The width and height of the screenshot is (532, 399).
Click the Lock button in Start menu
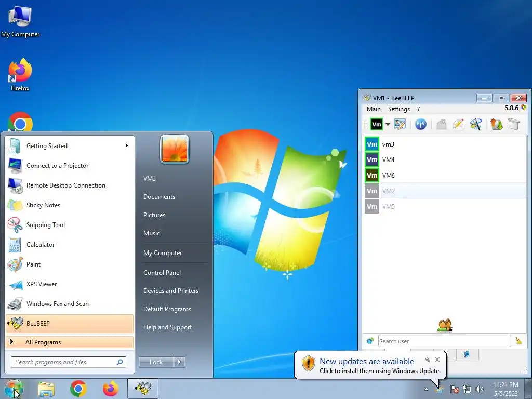(x=156, y=362)
